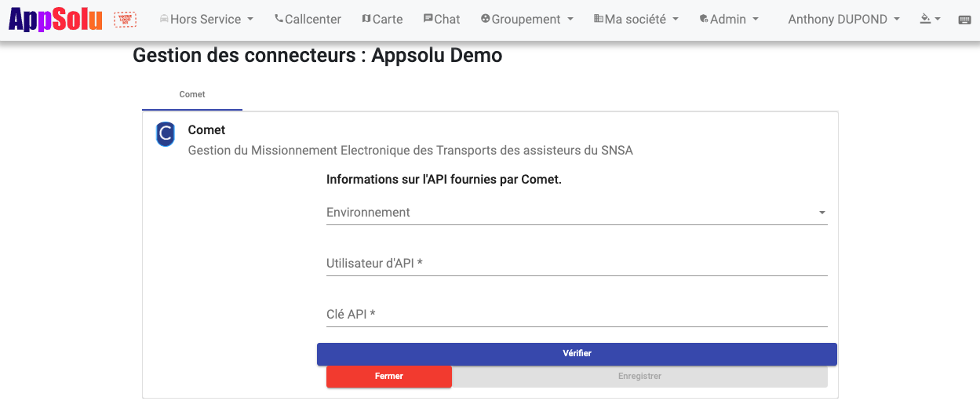The height and width of the screenshot is (419, 980).
Task: Expand the Groupement menu
Action: 526,20
